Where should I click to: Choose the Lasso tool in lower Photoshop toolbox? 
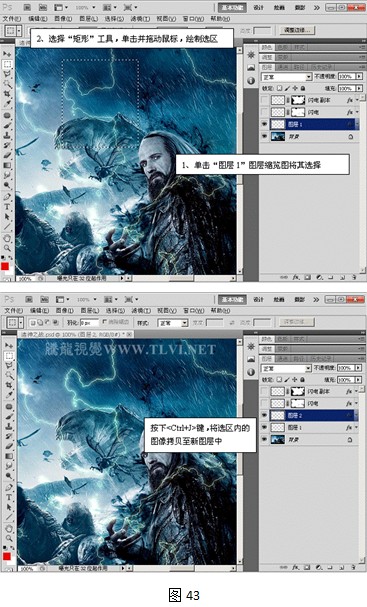pyautogui.click(x=8, y=365)
